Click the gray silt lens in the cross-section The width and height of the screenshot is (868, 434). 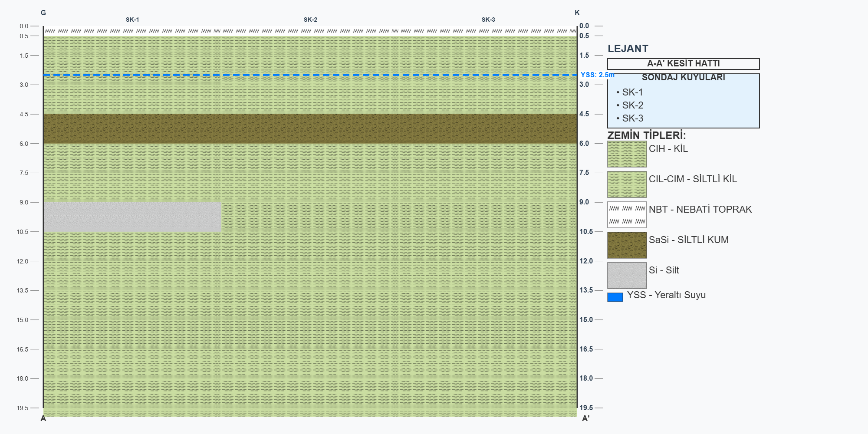coord(132,217)
